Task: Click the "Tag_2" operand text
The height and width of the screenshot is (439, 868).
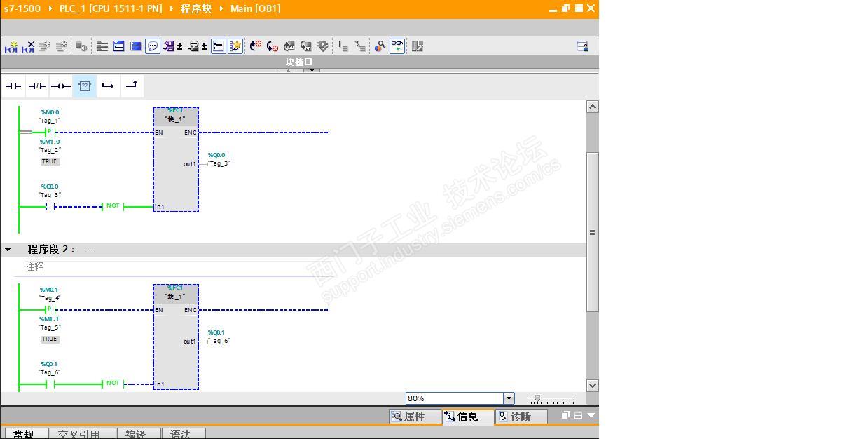Action: (x=50, y=150)
